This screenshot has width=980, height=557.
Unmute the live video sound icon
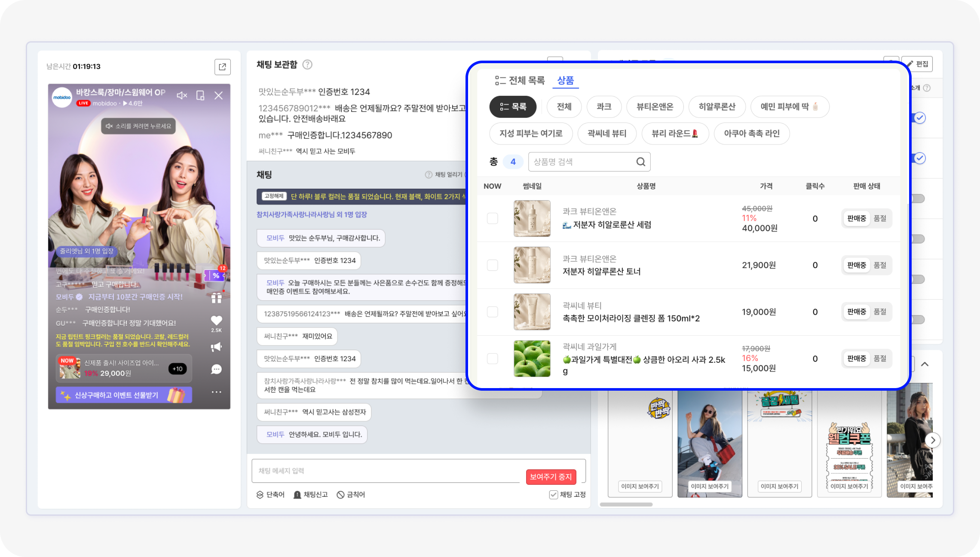[x=182, y=95]
